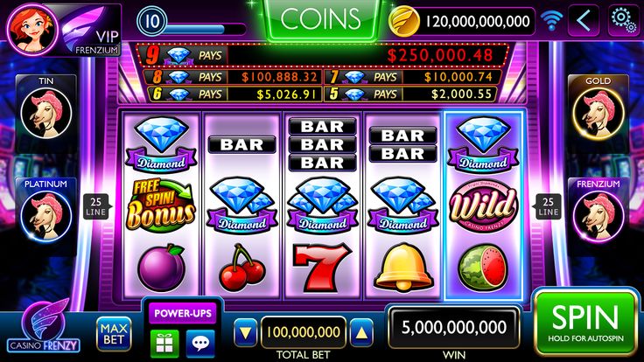Open the settings gears icon

click(623, 20)
